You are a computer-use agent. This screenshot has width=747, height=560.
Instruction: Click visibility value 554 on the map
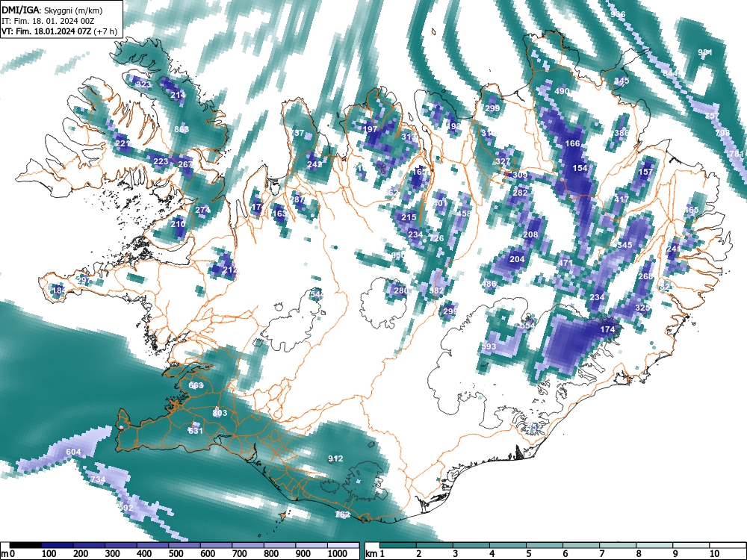click(x=527, y=326)
